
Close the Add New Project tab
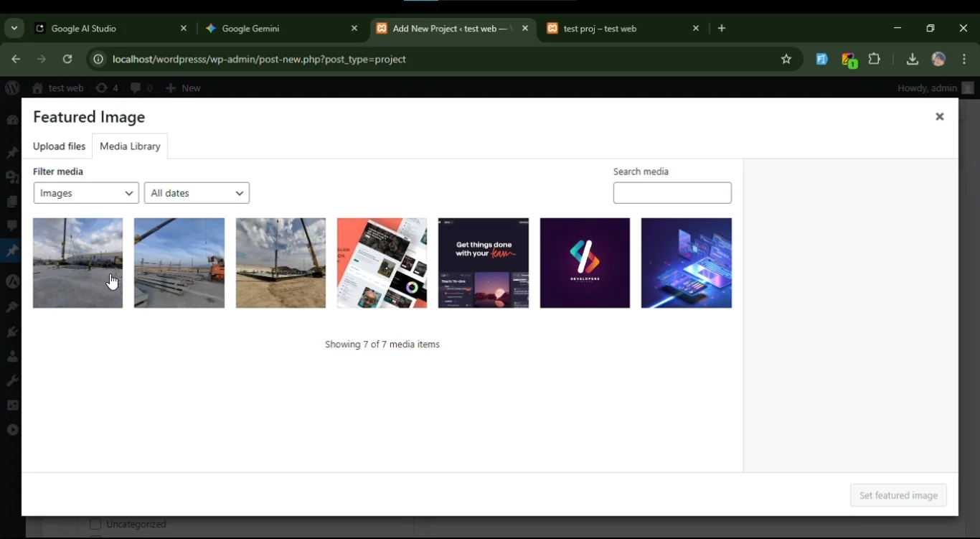point(525,29)
